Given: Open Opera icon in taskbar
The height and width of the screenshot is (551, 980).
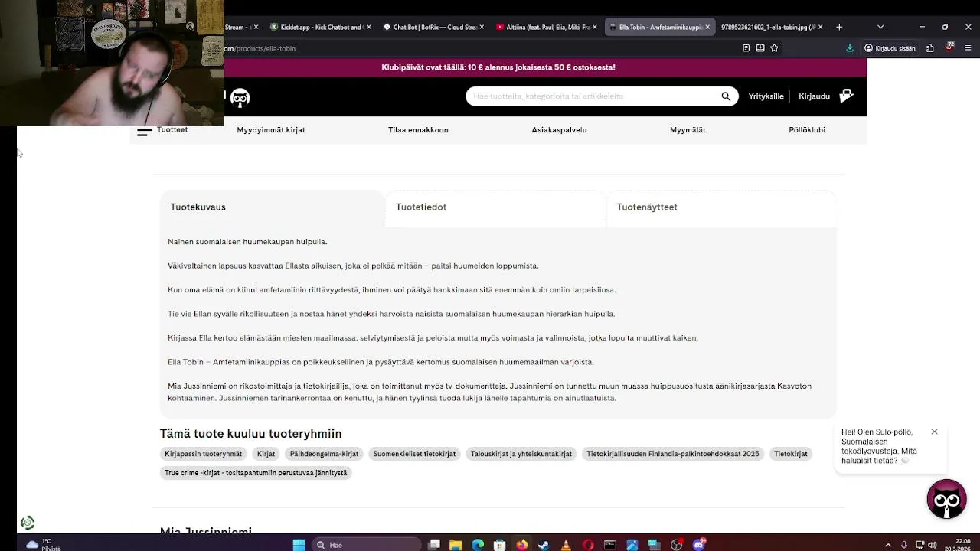Looking at the screenshot, I should pos(588,545).
